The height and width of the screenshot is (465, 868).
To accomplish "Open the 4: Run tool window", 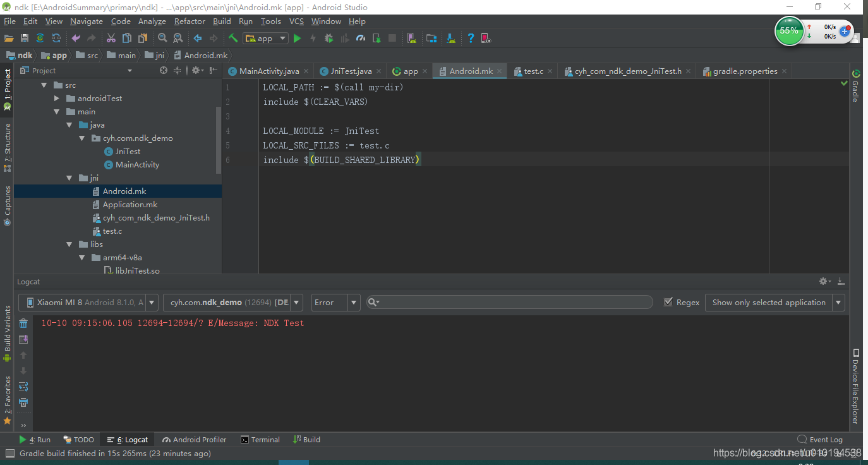I will 35,440.
